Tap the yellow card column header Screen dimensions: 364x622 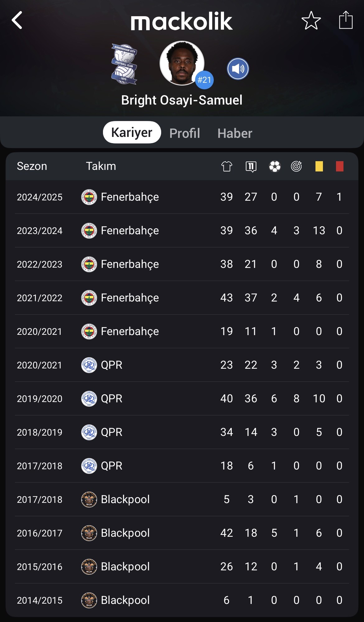point(319,166)
